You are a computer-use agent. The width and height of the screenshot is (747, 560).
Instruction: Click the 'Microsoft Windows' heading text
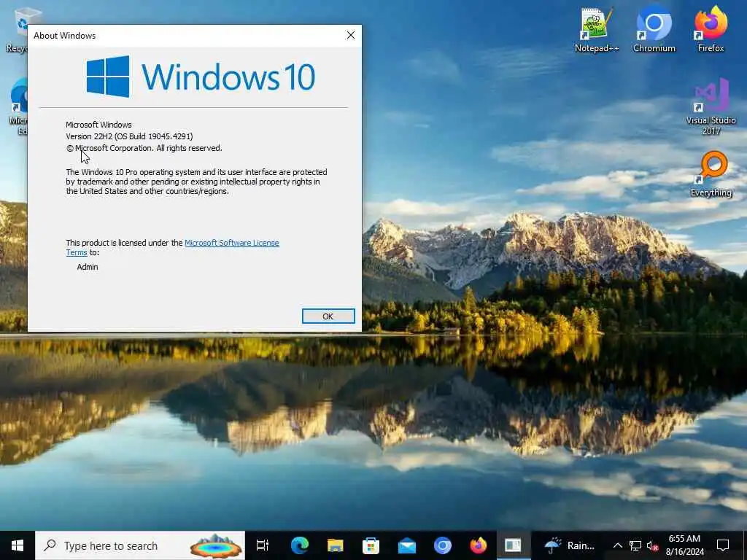coord(98,125)
